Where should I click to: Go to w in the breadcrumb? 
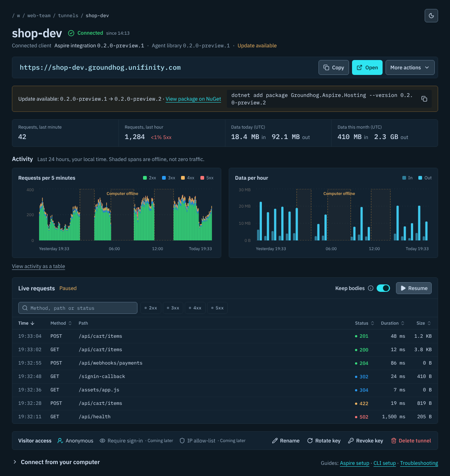pyautogui.click(x=19, y=16)
